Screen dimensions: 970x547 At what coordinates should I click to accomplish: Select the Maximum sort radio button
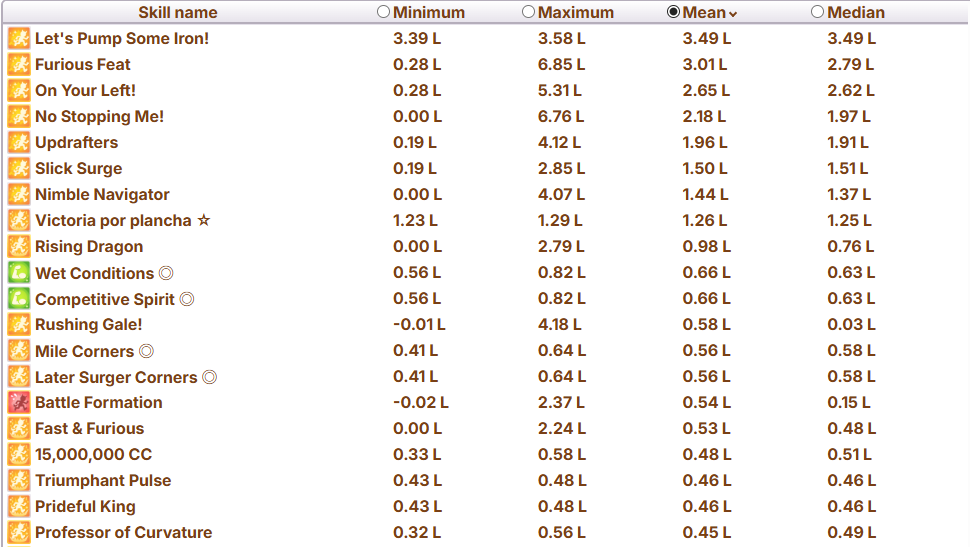pos(528,12)
